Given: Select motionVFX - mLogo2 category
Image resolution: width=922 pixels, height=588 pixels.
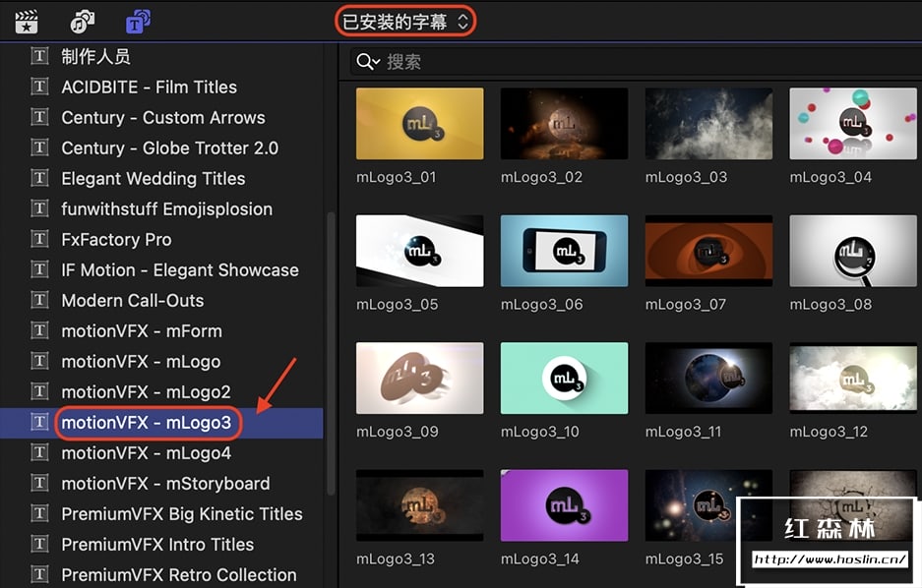Looking at the screenshot, I should point(161,392).
